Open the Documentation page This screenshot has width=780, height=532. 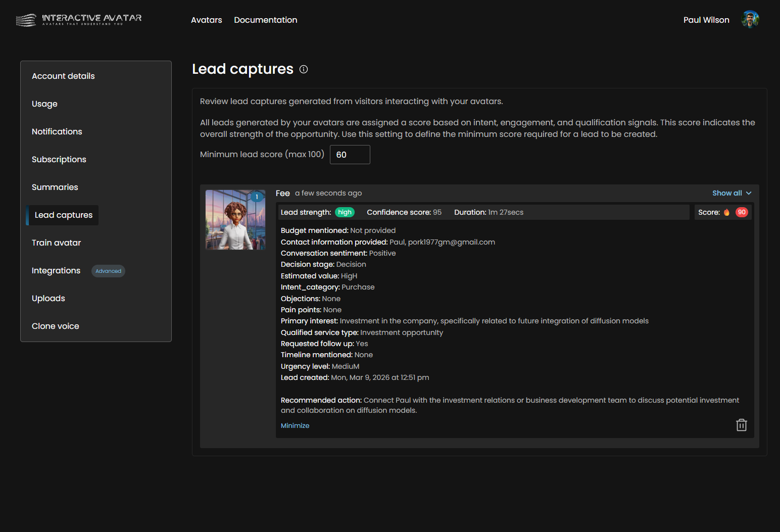(x=265, y=20)
